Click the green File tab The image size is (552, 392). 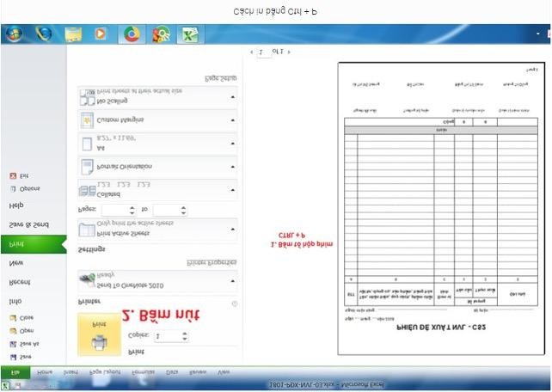coord(15,372)
